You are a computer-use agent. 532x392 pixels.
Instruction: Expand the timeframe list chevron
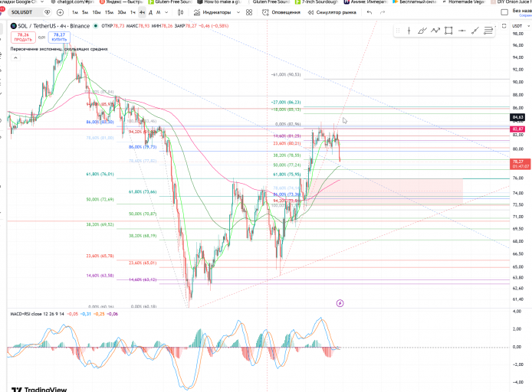tap(166, 12)
